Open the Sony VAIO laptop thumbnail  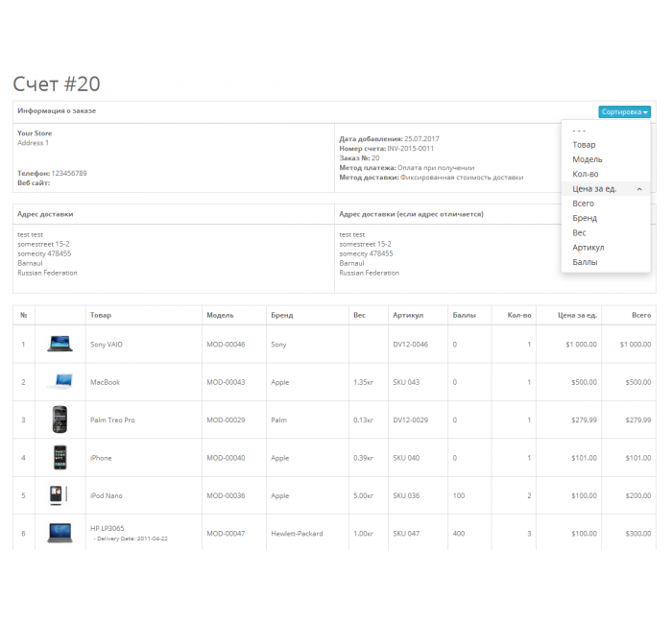[x=60, y=344]
